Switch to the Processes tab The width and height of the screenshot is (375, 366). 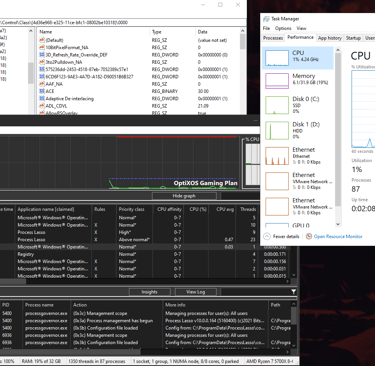(273, 38)
